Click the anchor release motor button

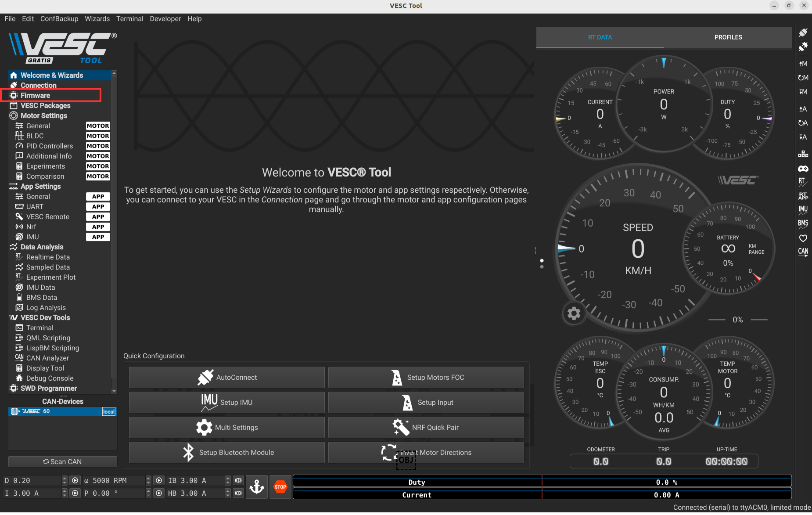click(257, 487)
